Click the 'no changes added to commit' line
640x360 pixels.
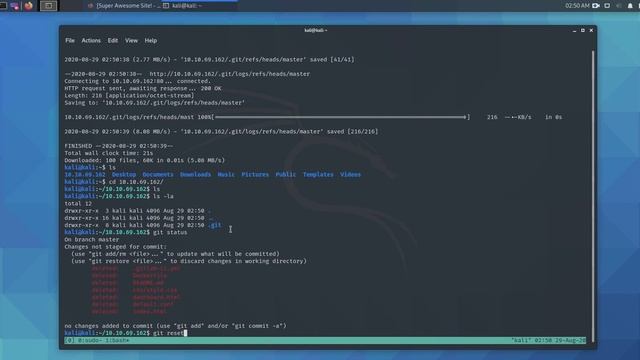click(x=175, y=326)
